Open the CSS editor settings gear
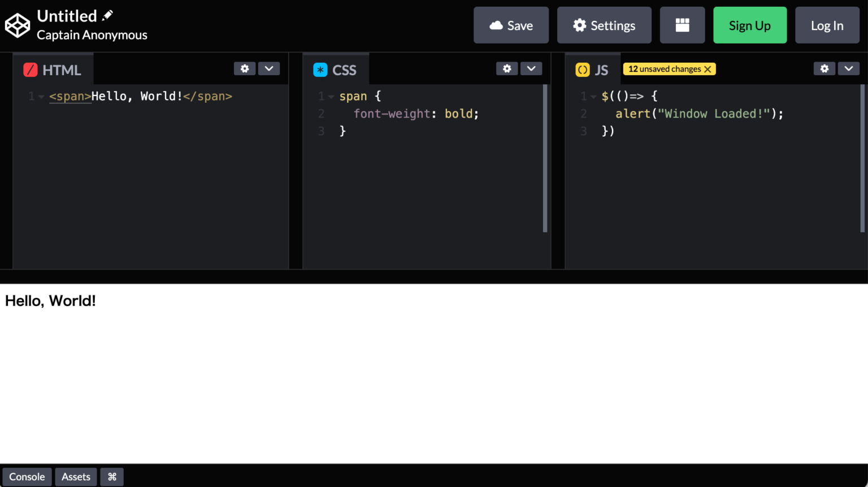 point(507,68)
